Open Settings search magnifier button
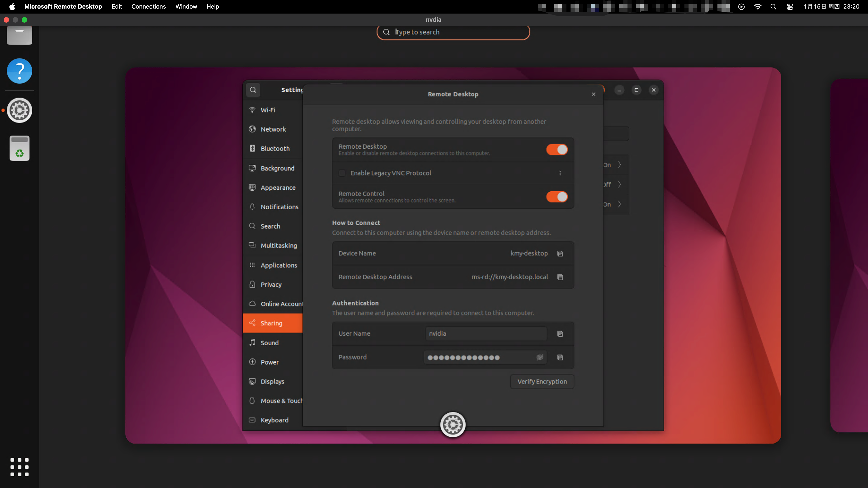The width and height of the screenshot is (868, 488). tap(253, 90)
